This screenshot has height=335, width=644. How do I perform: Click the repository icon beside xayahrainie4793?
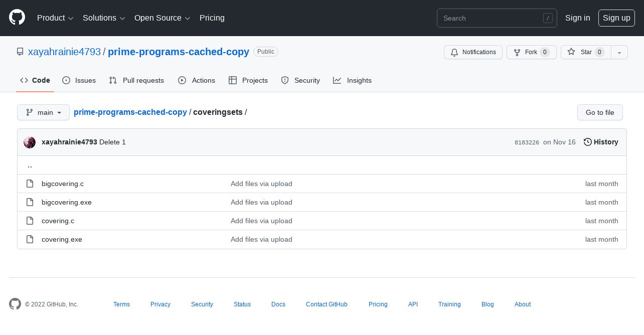[20, 52]
